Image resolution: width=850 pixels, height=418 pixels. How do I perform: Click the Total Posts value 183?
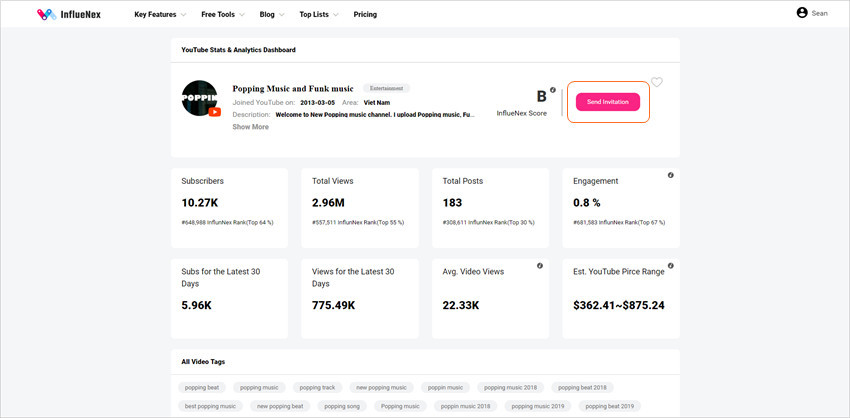point(452,203)
